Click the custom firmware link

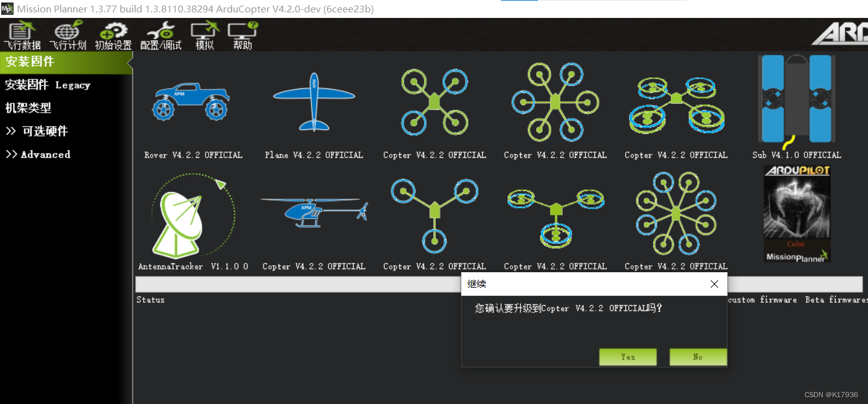(762, 299)
